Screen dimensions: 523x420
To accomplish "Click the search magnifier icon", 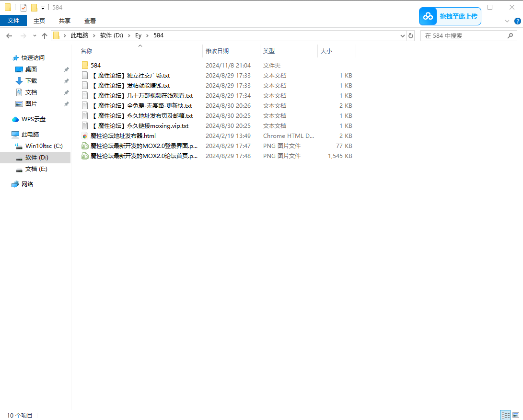I will tap(510, 35).
